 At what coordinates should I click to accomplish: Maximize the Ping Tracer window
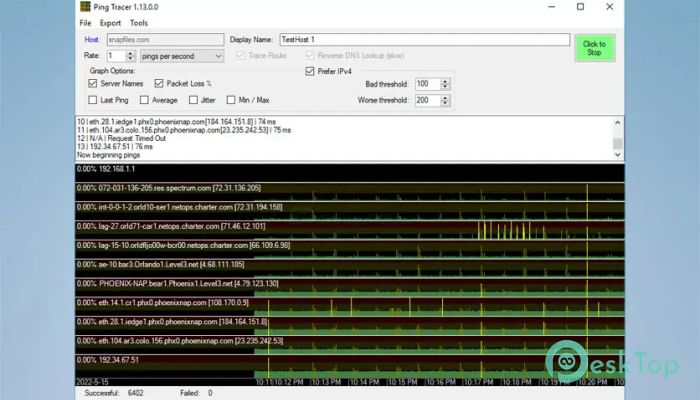(580, 7)
